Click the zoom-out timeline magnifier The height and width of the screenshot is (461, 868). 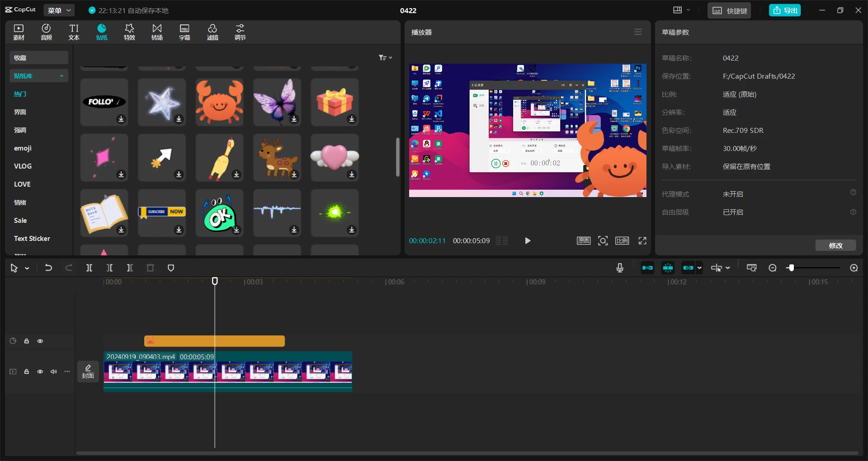(x=773, y=268)
